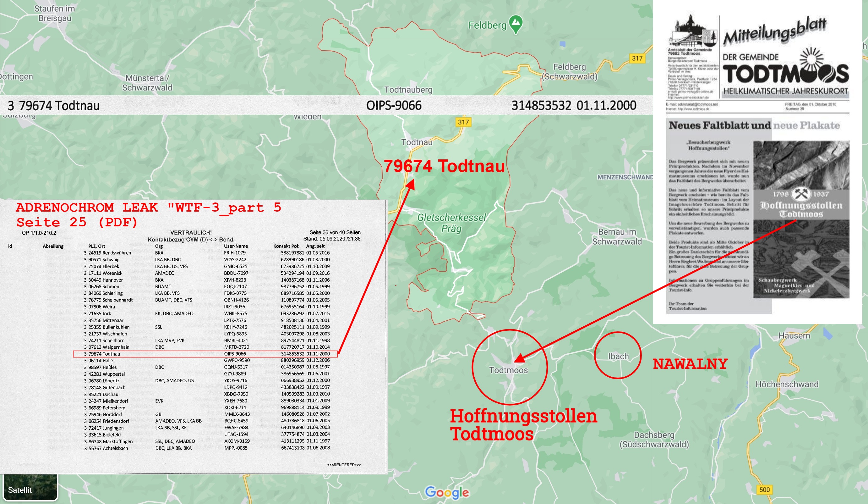Open the Hoffnungsstollen Todtmoos flyer picture
868x504 pixels.
click(x=801, y=219)
